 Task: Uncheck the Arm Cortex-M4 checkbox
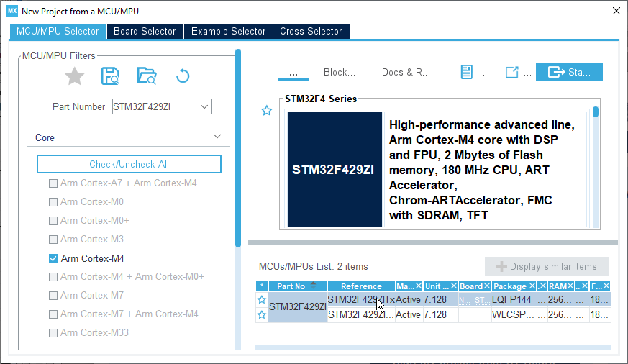53,258
